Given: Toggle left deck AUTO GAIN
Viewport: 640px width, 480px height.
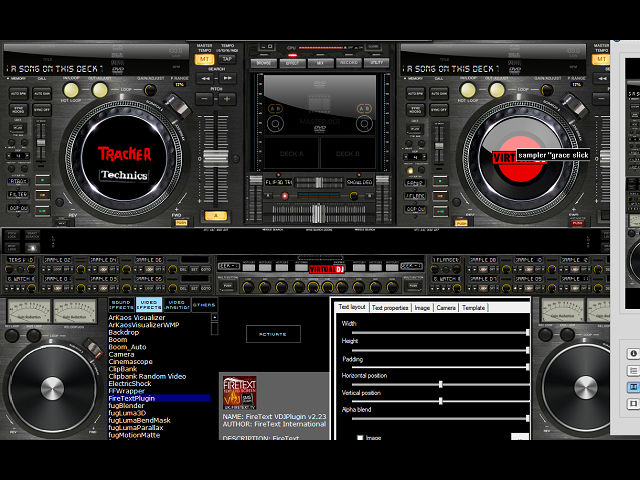Looking at the screenshot, I should (42, 94).
